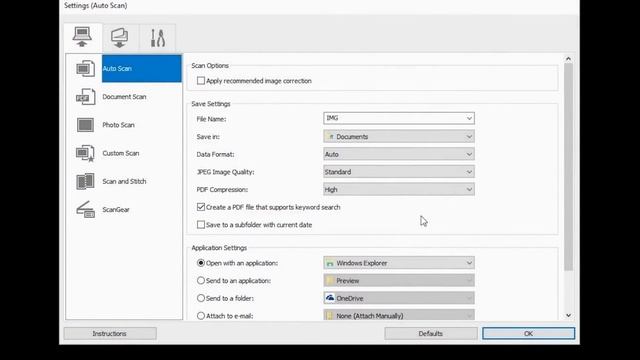Click the ScanGear scanner icon
Image resolution: width=640 pixels, height=360 pixels.
click(x=85, y=210)
